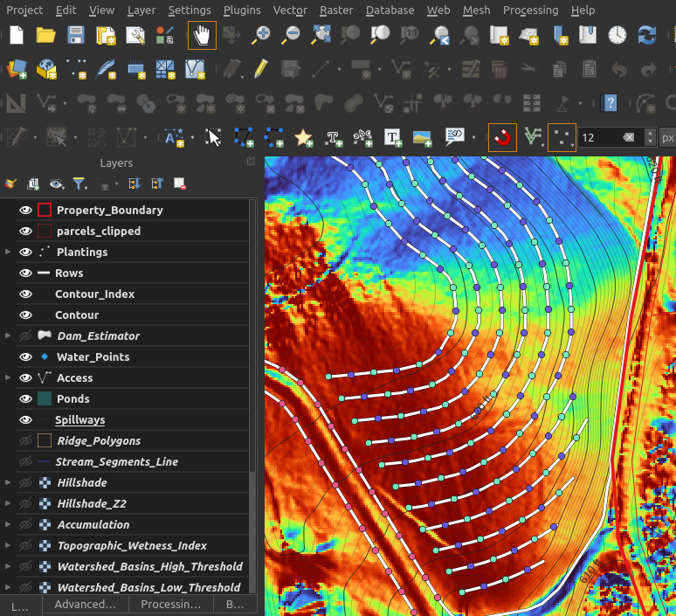676x616 pixels.
Task: Click the Zoom In magnifier tool
Action: tap(260, 36)
